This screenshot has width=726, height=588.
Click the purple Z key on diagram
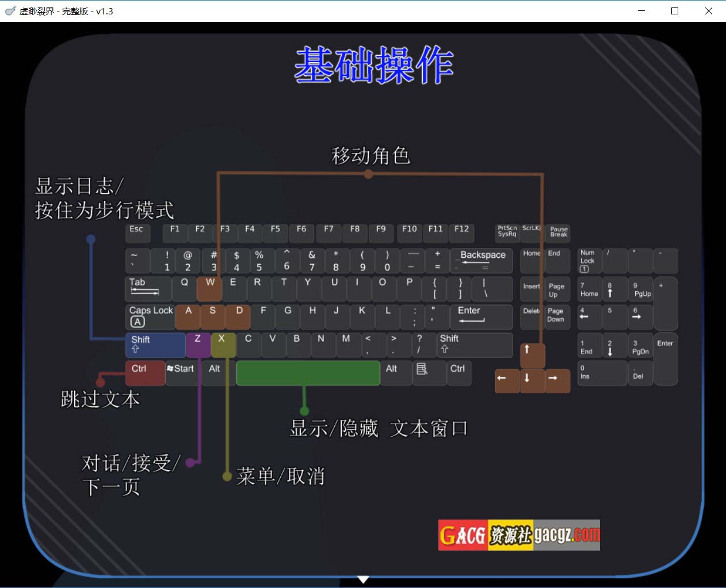click(198, 344)
